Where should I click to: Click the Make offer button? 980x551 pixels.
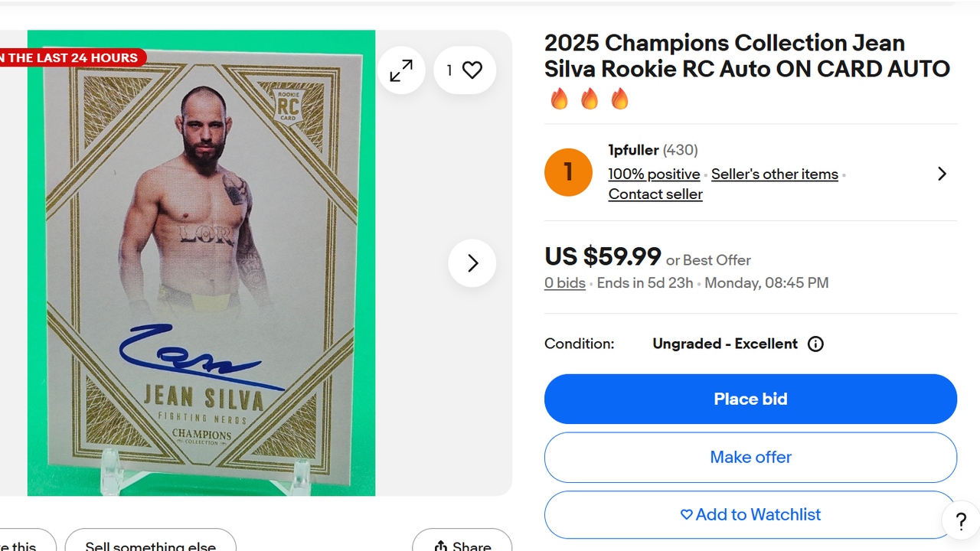(750, 458)
